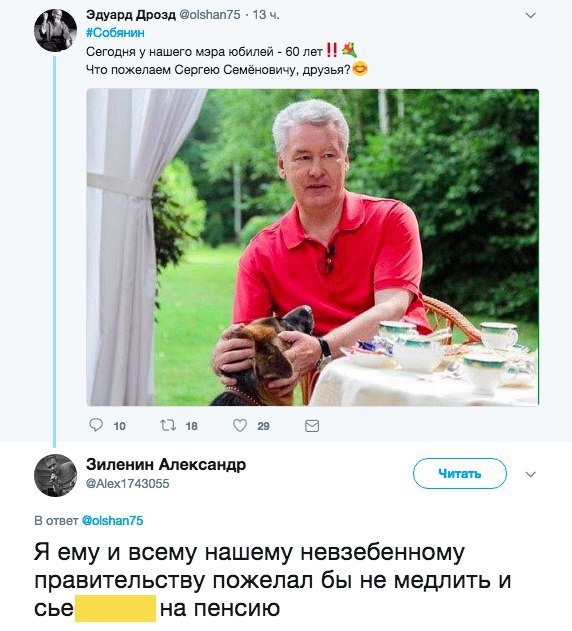Retweet the Собянин birthday post

point(167,425)
